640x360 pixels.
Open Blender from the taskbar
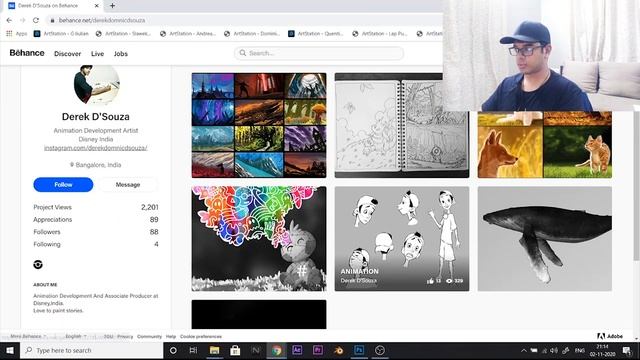pyautogui.click(x=338, y=350)
